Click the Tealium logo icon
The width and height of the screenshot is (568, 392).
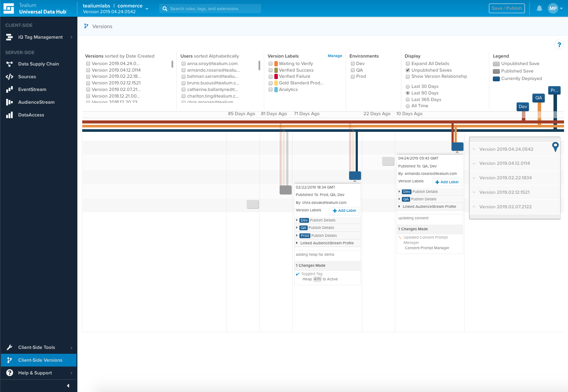pyautogui.click(x=10, y=8)
